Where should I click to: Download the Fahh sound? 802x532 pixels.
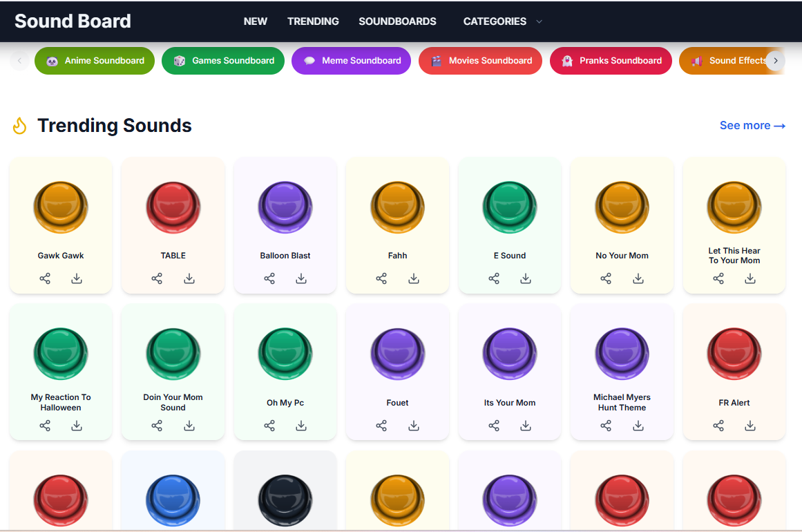(x=413, y=278)
